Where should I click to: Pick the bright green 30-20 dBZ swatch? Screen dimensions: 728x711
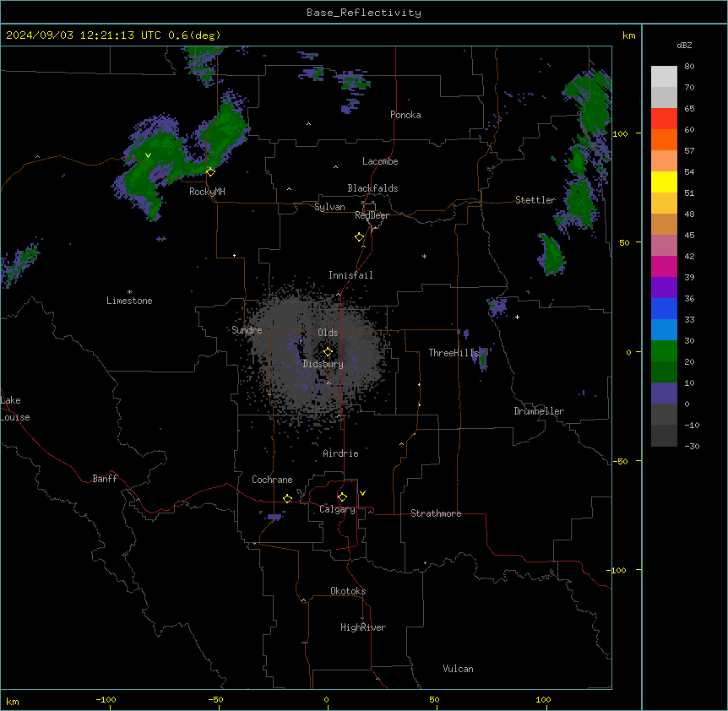tap(664, 351)
